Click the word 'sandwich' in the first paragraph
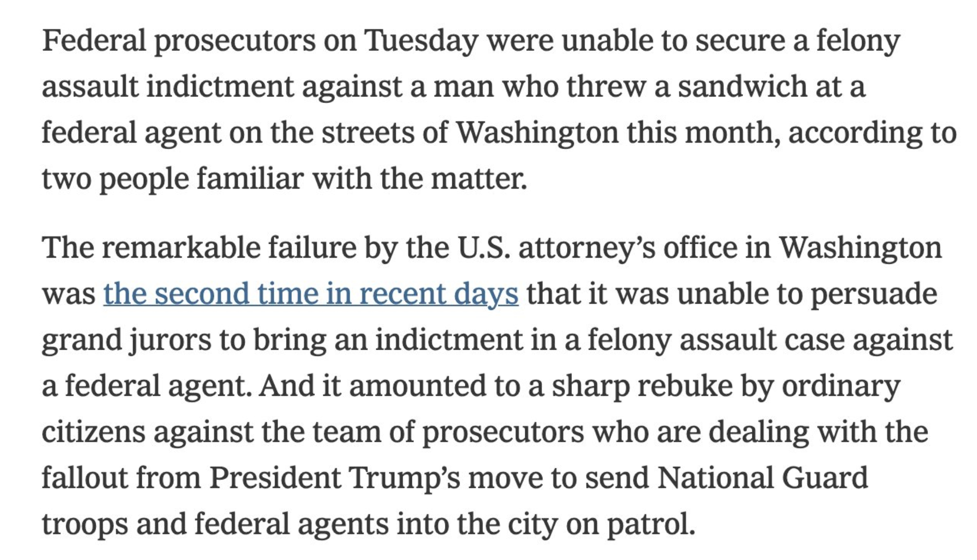The height and width of the screenshot is (560, 977). (x=742, y=87)
